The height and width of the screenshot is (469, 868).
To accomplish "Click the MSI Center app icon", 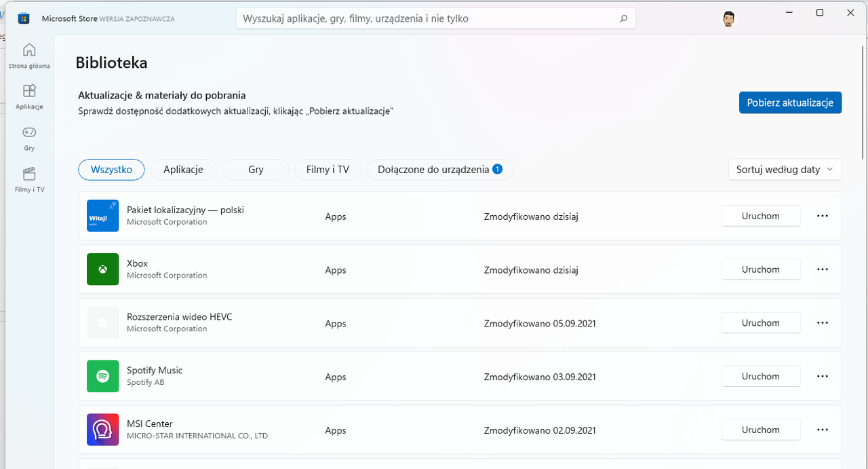I will (x=102, y=430).
